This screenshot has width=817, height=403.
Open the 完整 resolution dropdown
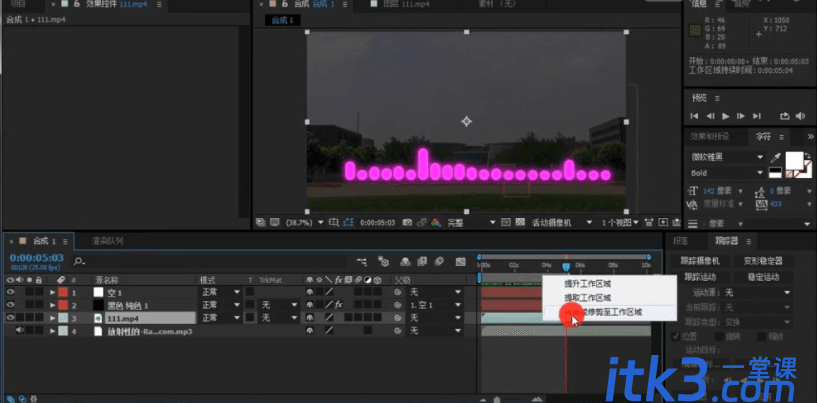point(471,223)
